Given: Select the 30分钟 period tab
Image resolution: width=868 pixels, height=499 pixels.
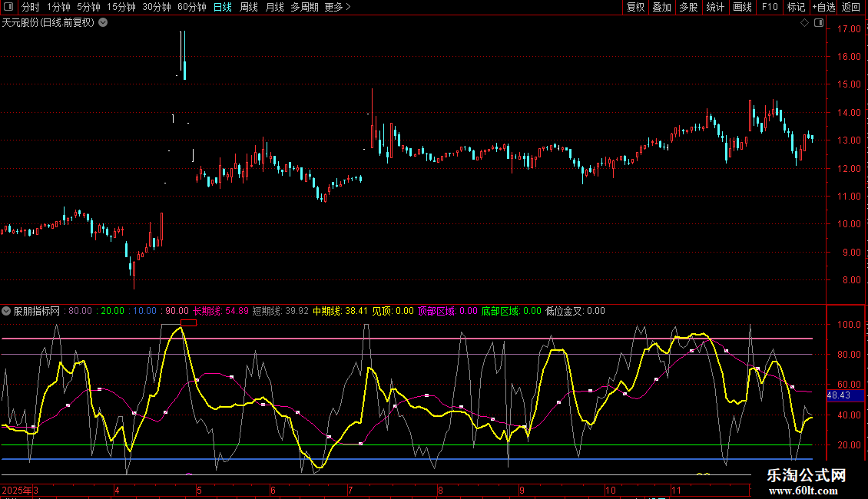Looking at the screenshot, I should (x=156, y=8).
